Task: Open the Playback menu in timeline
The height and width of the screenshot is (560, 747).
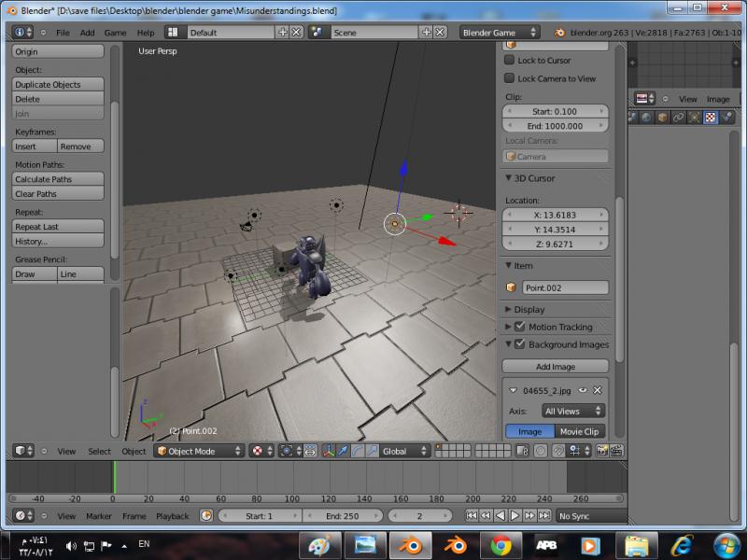Action: pyautogui.click(x=172, y=516)
